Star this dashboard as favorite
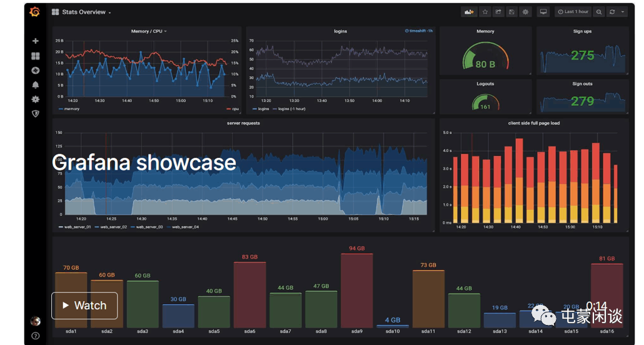This screenshot has width=644, height=345. click(x=485, y=12)
